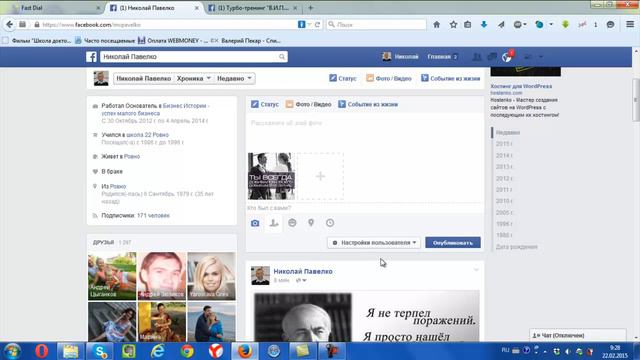Viewport: 640px width, 360px height.
Task: Open the audience settings dropdown next to publish
Action: coord(374,242)
